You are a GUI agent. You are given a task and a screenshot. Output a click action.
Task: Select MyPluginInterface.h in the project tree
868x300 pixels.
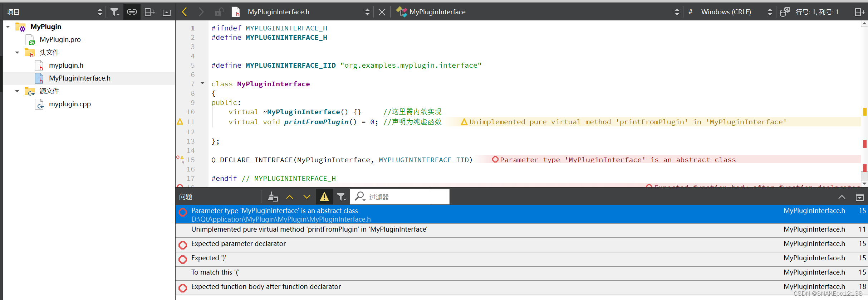[x=80, y=78]
